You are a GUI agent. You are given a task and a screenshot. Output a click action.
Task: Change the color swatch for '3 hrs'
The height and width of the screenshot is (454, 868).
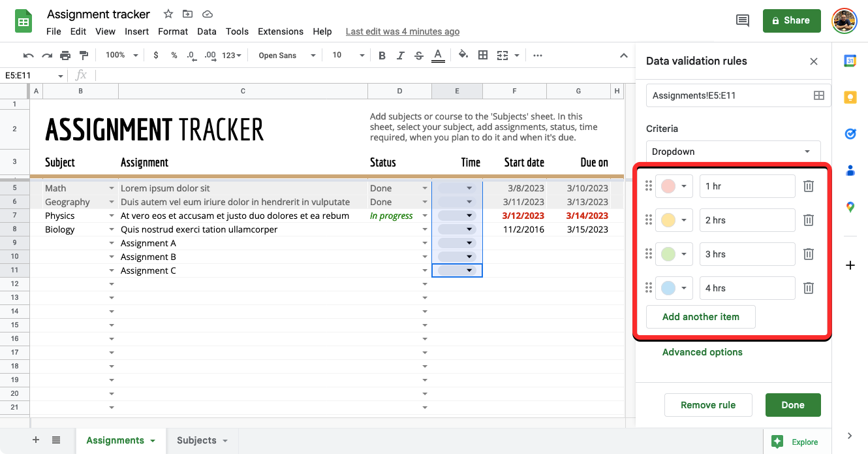[x=674, y=254]
